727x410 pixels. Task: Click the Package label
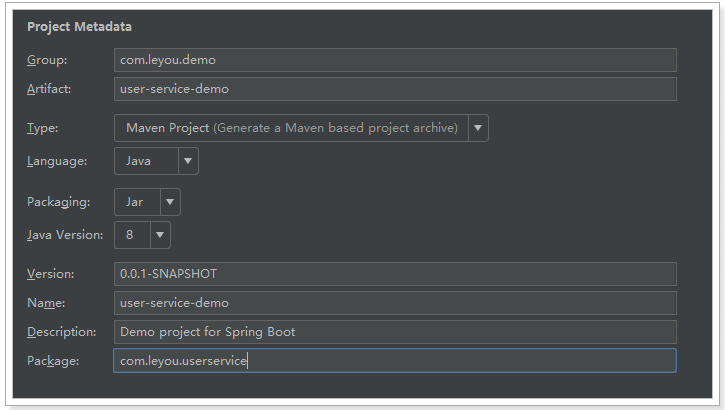pyautogui.click(x=53, y=361)
